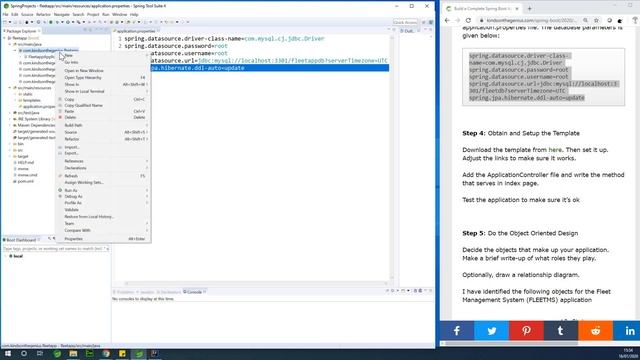Select HELP.md in Package Explorer
Image resolution: width=640 pixels, height=360 pixels.
pyautogui.click(x=25, y=162)
